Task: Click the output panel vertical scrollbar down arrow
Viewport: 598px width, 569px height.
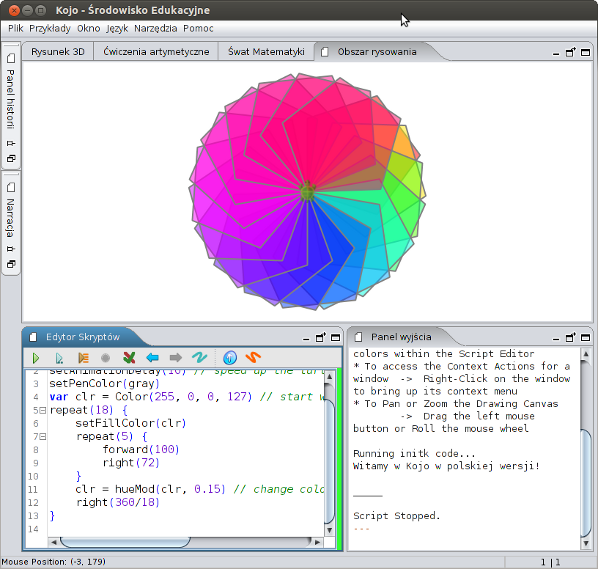Action: [586, 543]
